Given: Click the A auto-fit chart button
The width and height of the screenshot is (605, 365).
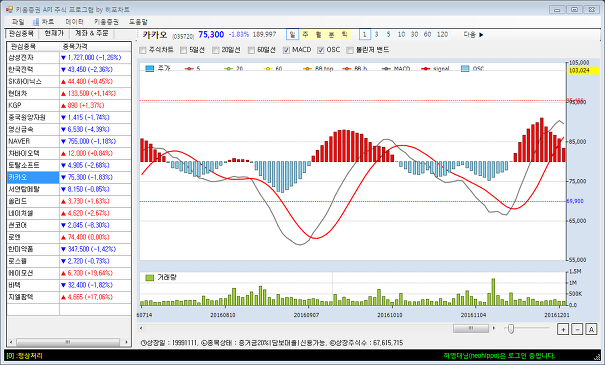Looking at the screenshot, I should click(x=591, y=329).
